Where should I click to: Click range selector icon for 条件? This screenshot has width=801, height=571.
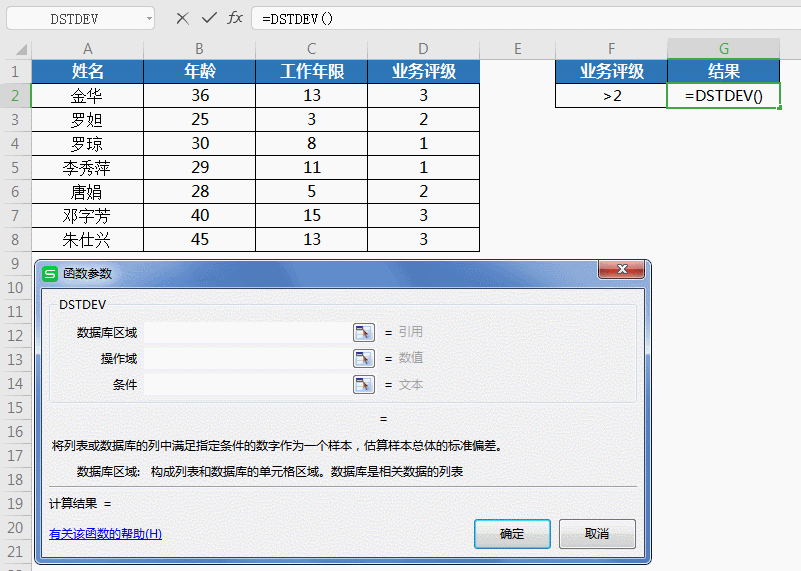click(364, 385)
